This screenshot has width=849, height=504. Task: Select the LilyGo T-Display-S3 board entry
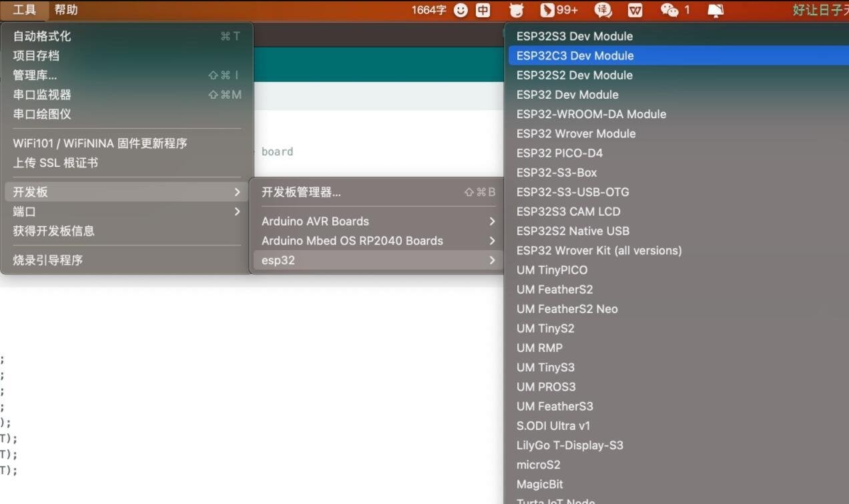coord(570,445)
